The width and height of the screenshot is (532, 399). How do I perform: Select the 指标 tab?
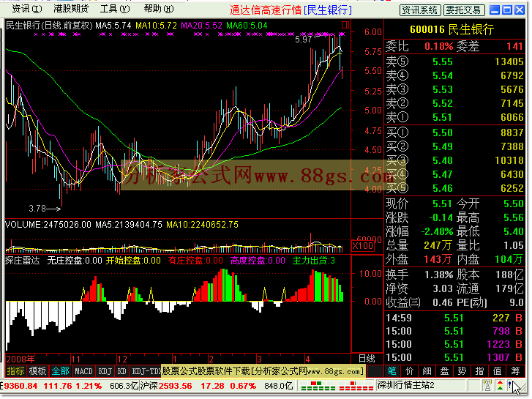click(16, 371)
